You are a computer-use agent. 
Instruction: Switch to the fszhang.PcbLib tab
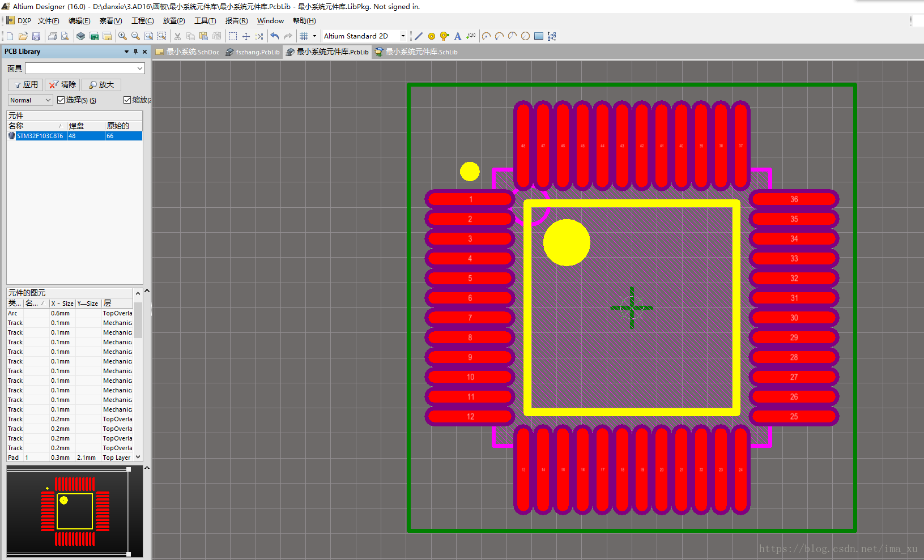253,52
